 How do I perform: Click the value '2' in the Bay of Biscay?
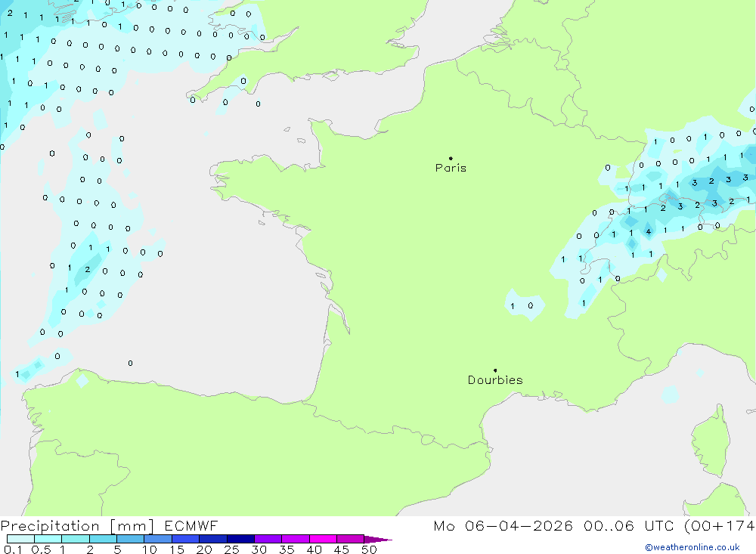coord(87,270)
